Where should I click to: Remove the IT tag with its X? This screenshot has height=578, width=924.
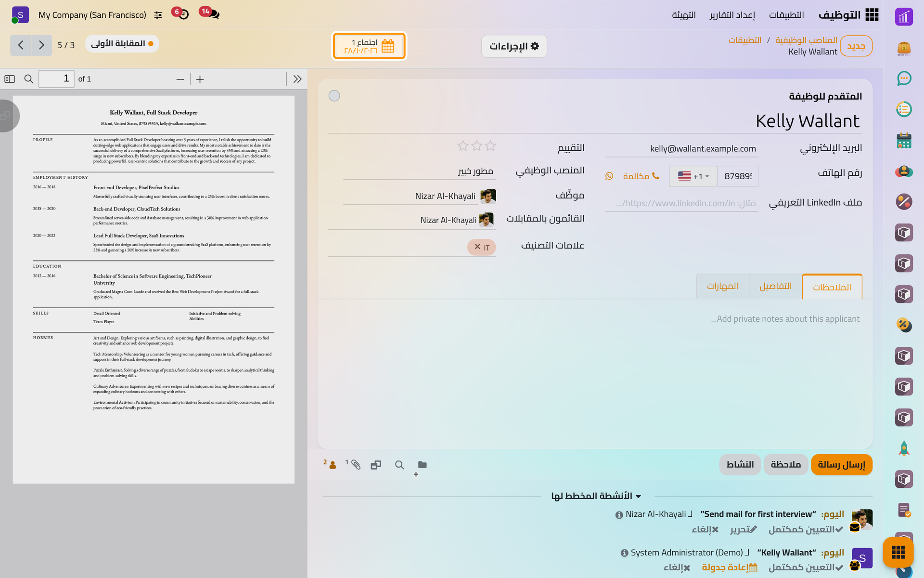click(477, 247)
